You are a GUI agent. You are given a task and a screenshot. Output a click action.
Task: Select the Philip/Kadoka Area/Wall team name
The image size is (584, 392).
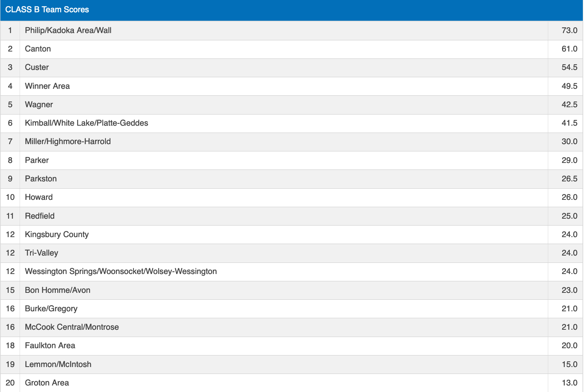tap(68, 30)
